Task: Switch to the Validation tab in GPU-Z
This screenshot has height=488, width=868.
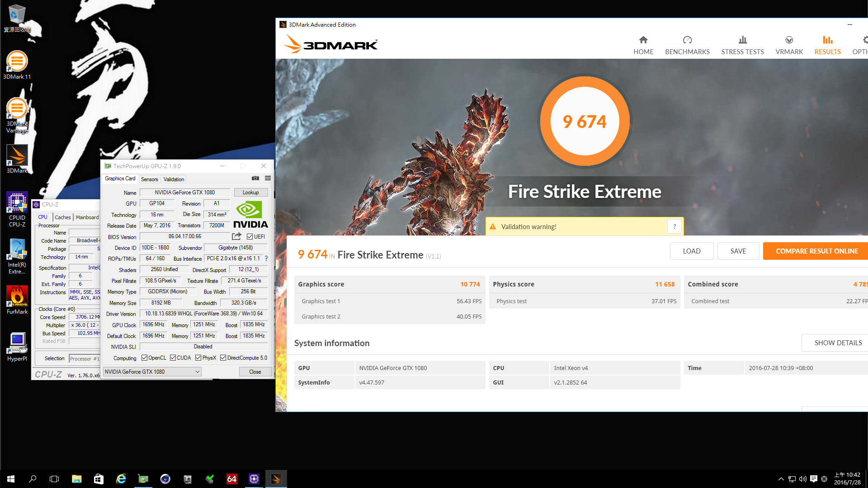Action: click(174, 179)
